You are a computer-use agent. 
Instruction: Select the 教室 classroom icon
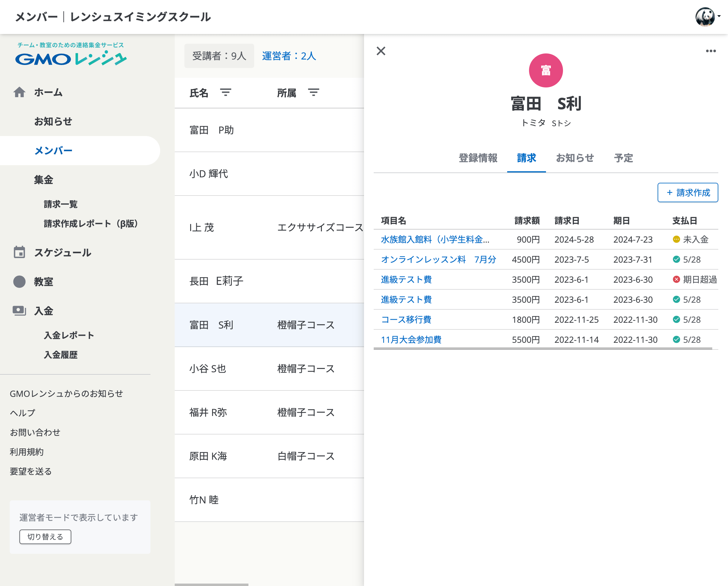[x=20, y=281]
